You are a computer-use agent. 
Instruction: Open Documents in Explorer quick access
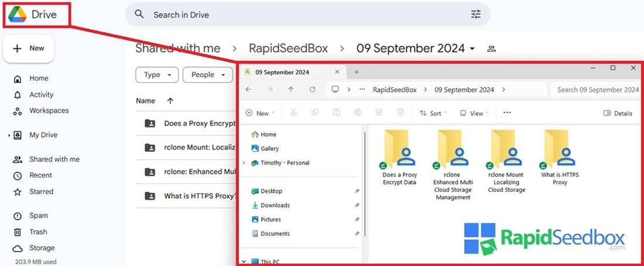tap(270, 234)
